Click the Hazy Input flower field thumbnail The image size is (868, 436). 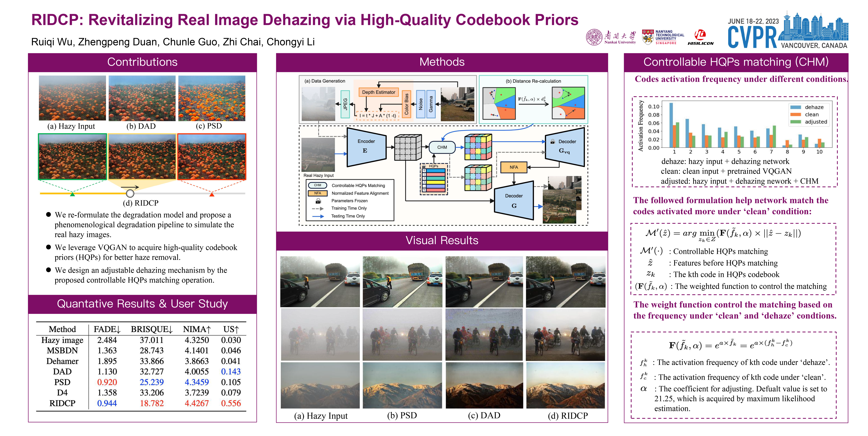point(72,98)
